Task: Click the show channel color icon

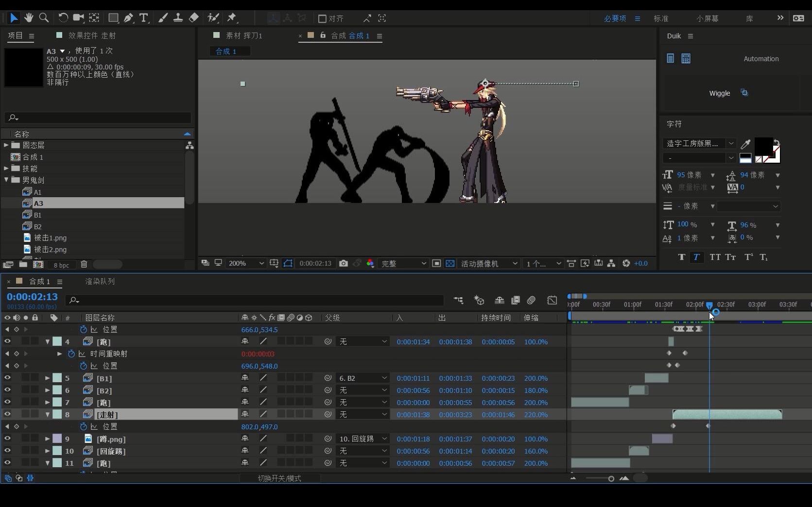Action: [x=370, y=263]
